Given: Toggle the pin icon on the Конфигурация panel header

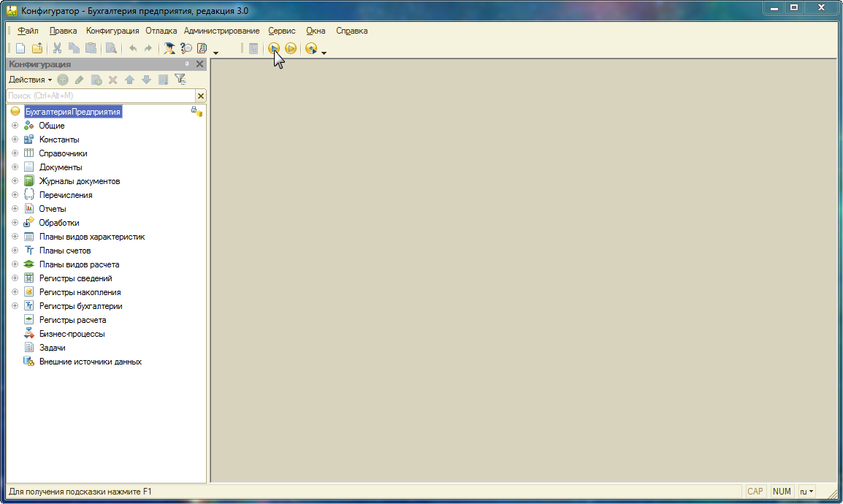Looking at the screenshot, I should pos(187,64).
